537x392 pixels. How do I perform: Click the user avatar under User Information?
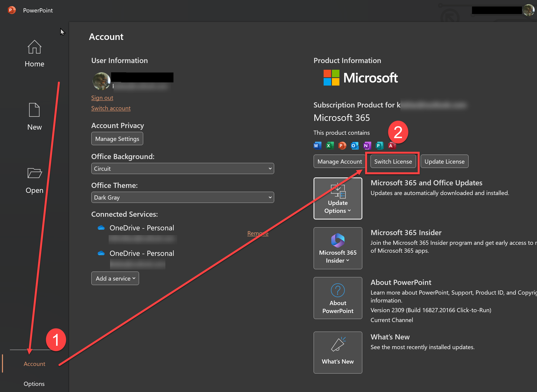101,81
